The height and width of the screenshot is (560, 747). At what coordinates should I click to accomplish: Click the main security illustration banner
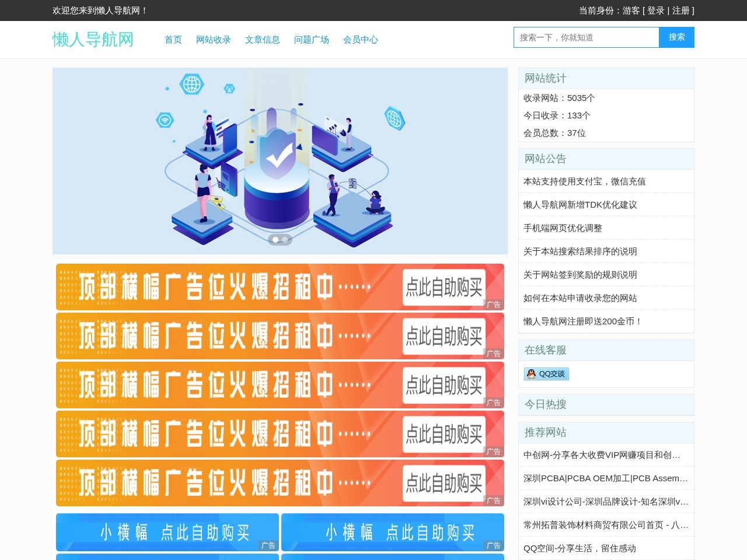point(280,161)
